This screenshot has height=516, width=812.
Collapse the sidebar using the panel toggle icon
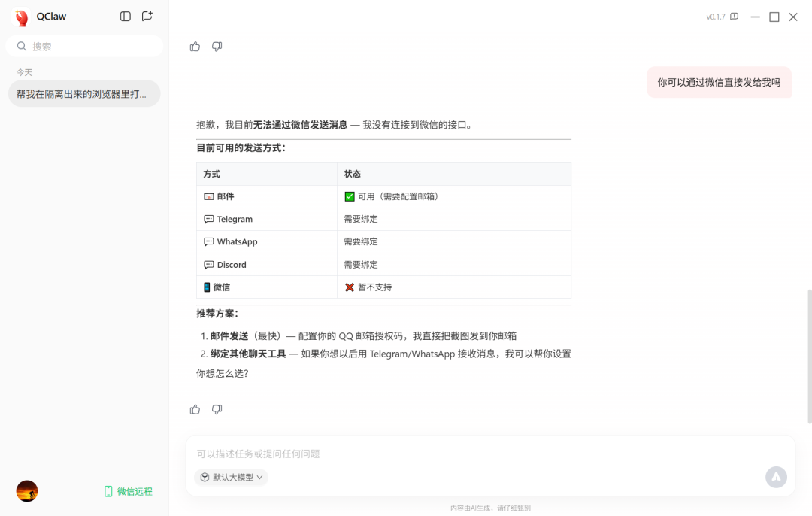click(x=125, y=16)
